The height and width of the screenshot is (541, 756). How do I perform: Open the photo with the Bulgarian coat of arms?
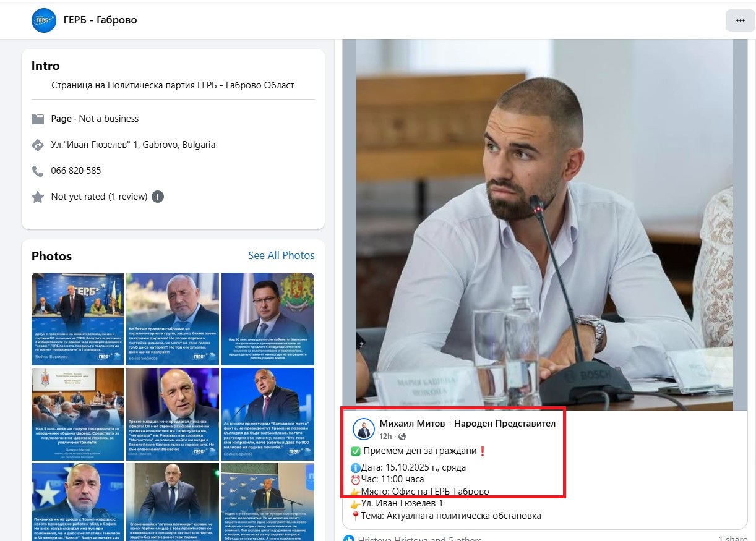267,319
